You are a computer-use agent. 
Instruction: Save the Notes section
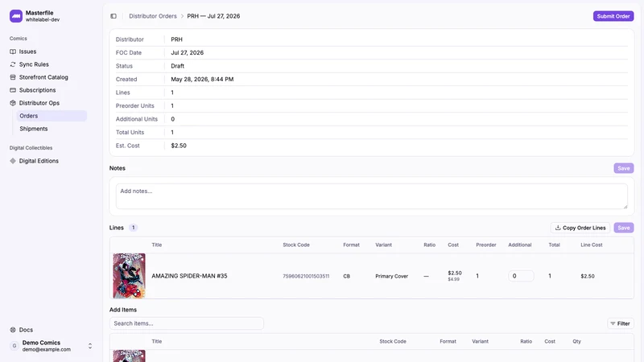(623, 168)
